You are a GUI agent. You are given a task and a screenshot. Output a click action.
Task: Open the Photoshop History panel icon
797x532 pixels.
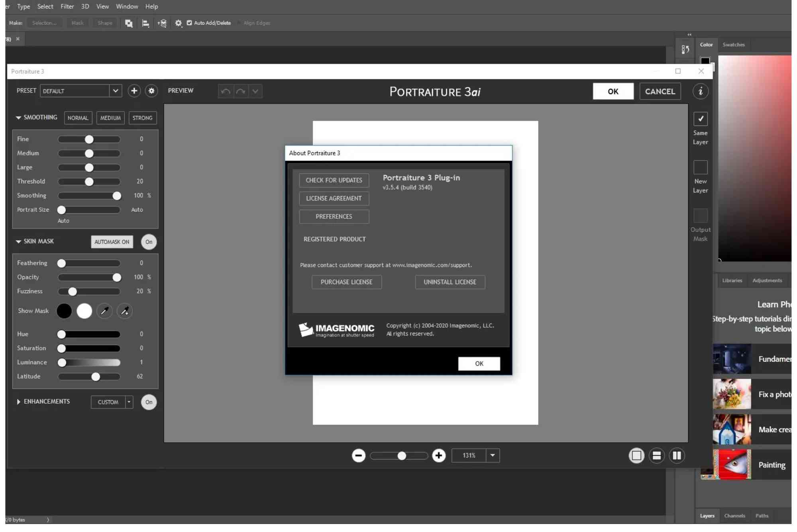[685, 49]
